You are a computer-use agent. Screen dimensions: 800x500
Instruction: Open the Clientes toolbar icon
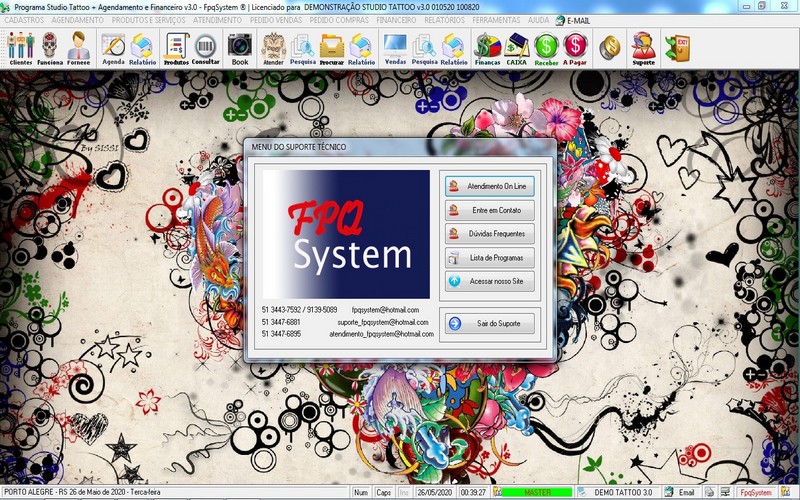(x=20, y=48)
